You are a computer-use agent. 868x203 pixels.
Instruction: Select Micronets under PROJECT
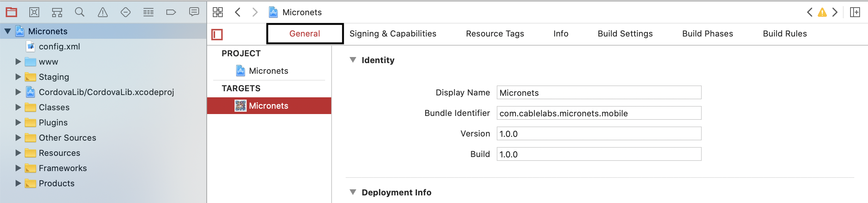pos(269,71)
